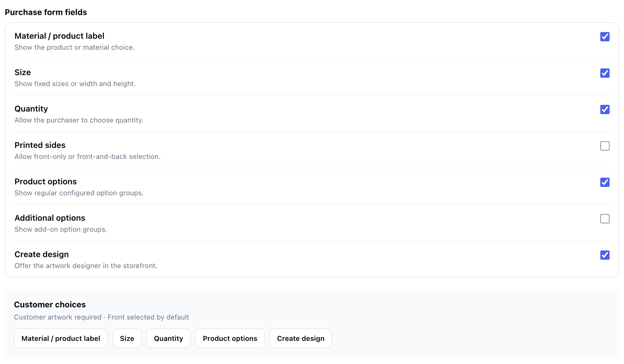Toggle the Product options checkbox
This screenshot has width=624, height=364.
click(x=605, y=182)
